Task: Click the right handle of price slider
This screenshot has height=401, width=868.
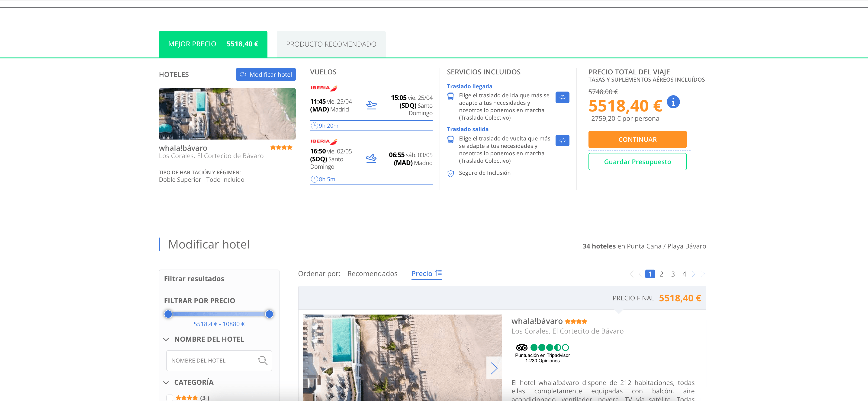Action: pos(269,314)
